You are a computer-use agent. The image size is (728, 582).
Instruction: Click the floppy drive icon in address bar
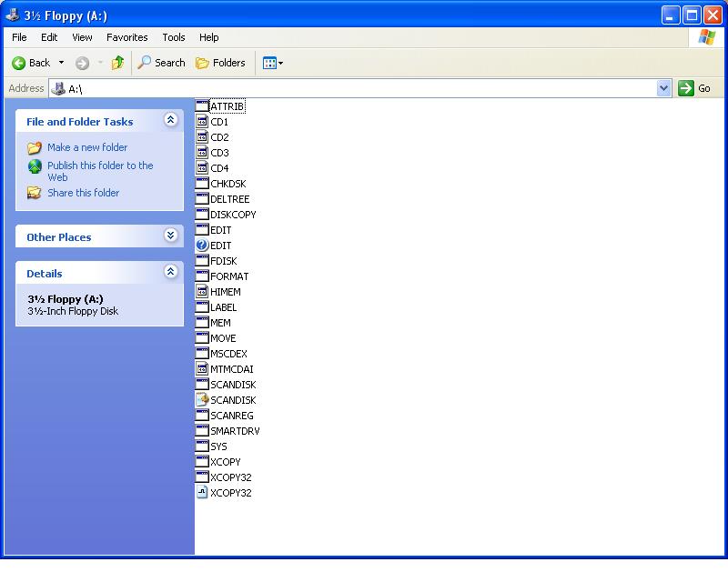click(x=56, y=88)
